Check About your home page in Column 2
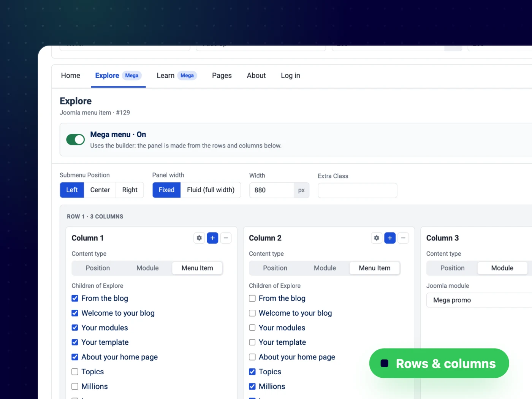The image size is (532, 399). pos(252,357)
